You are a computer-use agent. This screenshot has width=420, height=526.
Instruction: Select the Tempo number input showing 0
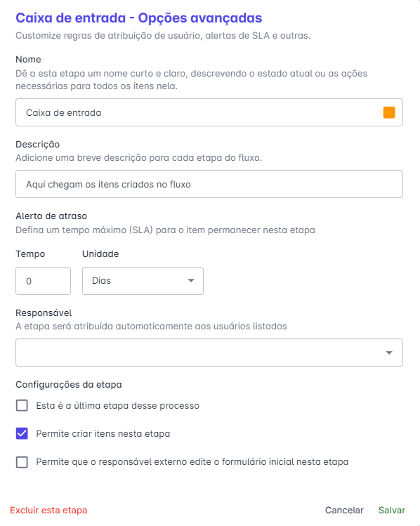coord(44,281)
